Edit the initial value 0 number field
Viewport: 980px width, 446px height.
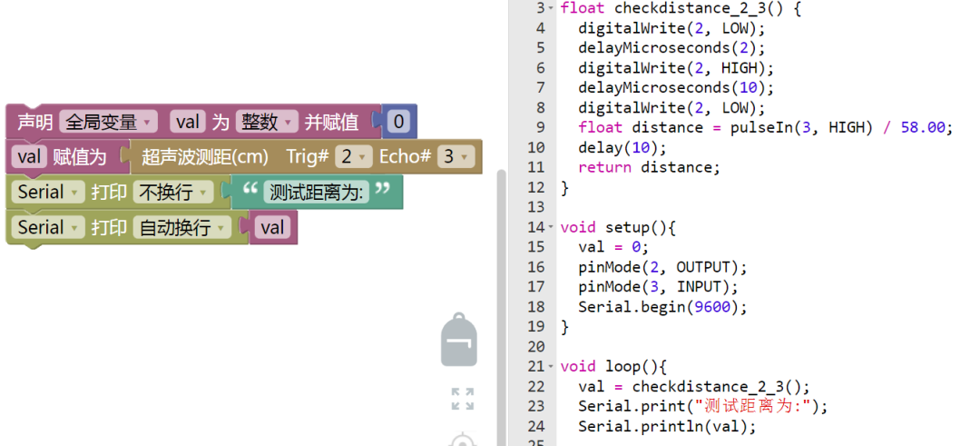point(397,122)
